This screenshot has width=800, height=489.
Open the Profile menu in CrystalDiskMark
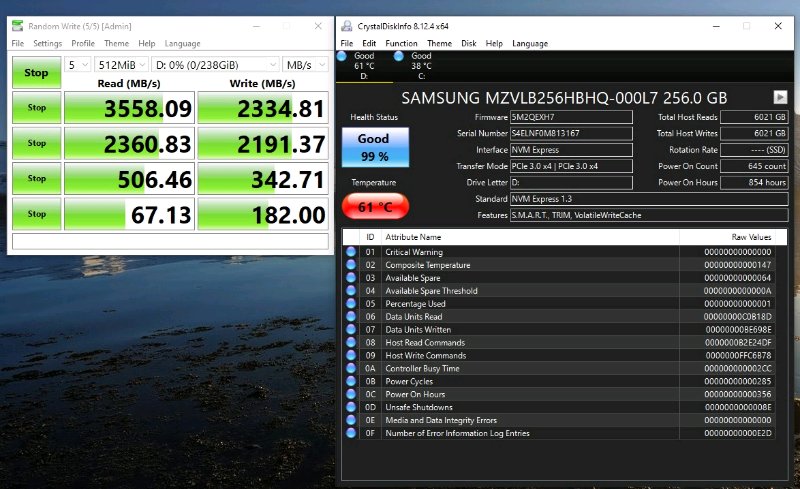pyautogui.click(x=83, y=44)
